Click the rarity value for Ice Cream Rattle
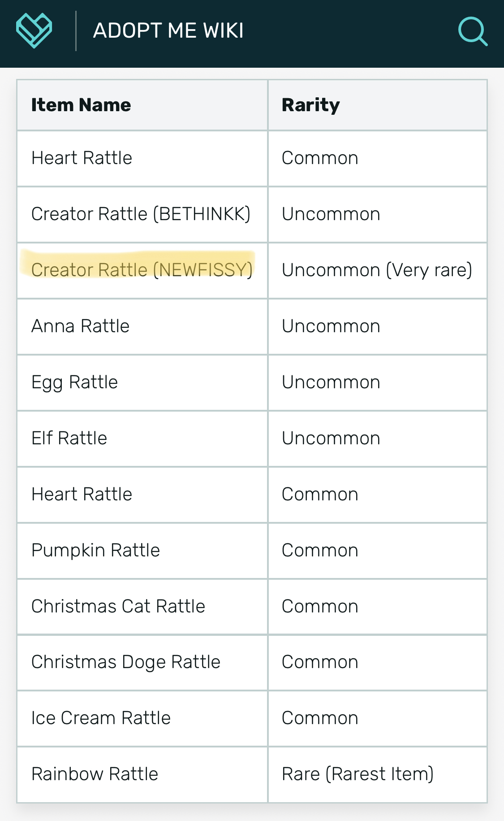 (320, 718)
